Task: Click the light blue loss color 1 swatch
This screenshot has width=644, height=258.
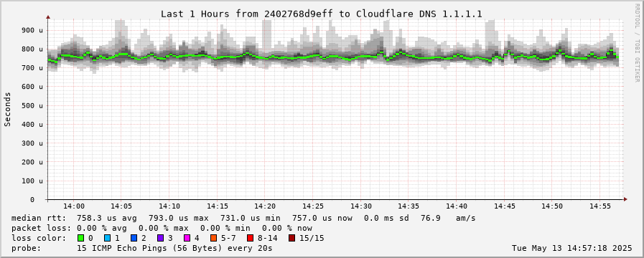Action: pyautogui.click(x=107, y=238)
